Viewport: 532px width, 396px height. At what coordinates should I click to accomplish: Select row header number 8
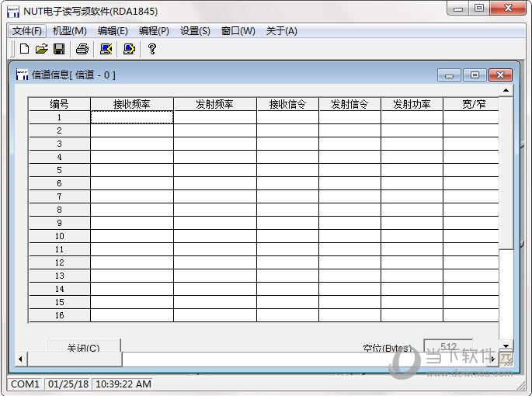point(59,210)
